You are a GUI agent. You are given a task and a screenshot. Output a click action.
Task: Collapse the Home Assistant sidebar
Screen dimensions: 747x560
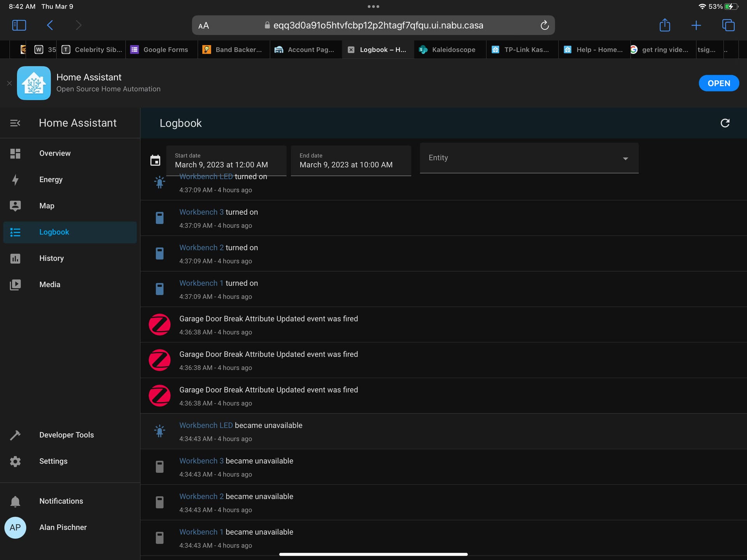tap(15, 123)
